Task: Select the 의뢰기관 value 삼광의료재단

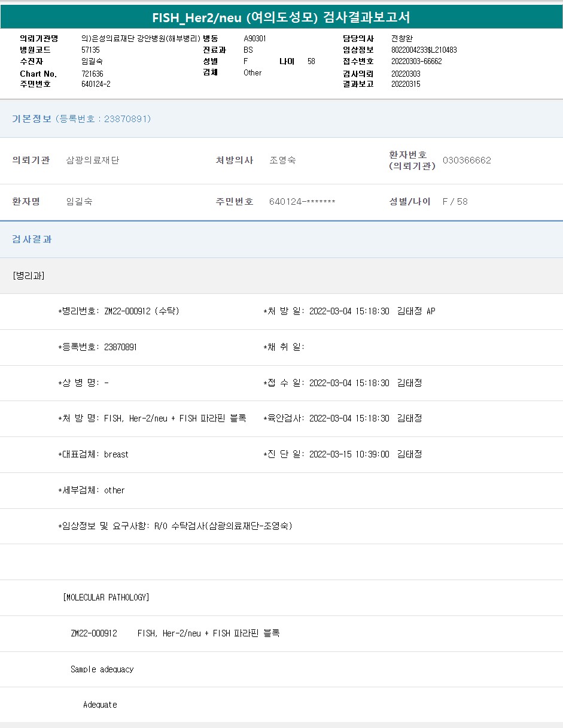Action: [x=93, y=160]
